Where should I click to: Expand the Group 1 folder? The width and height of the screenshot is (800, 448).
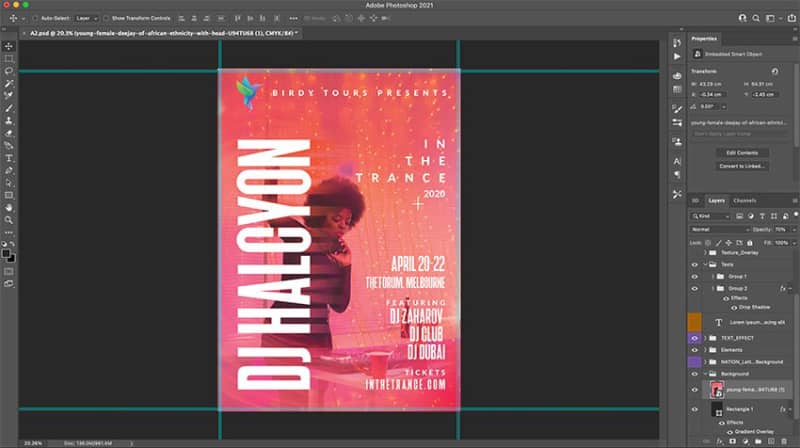pyautogui.click(x=713, y=277)
